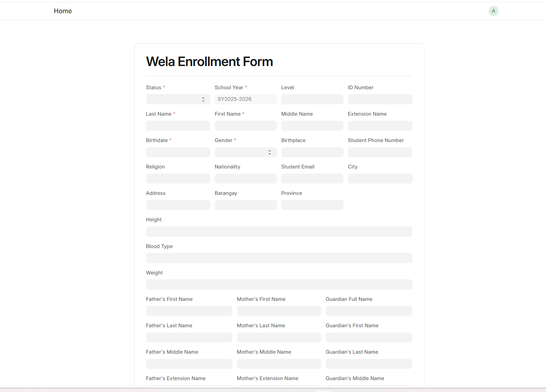Select the Height input field
The image size is (546, 392).
point(279,232)
